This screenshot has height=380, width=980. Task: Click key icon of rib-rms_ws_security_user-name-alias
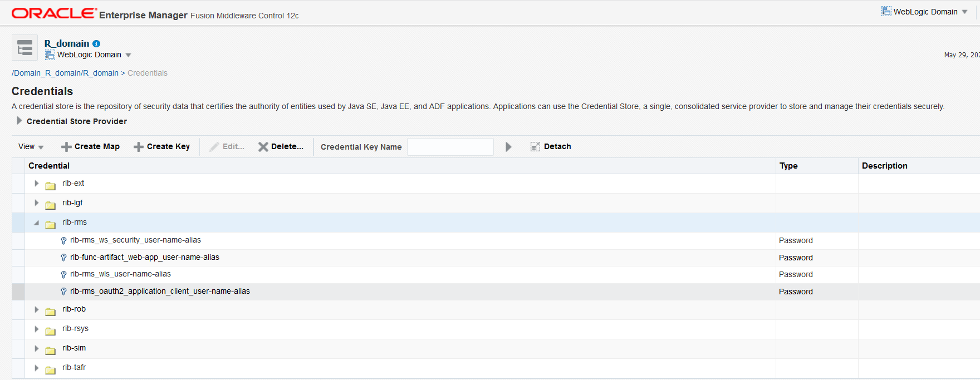[x=63, y=240]
